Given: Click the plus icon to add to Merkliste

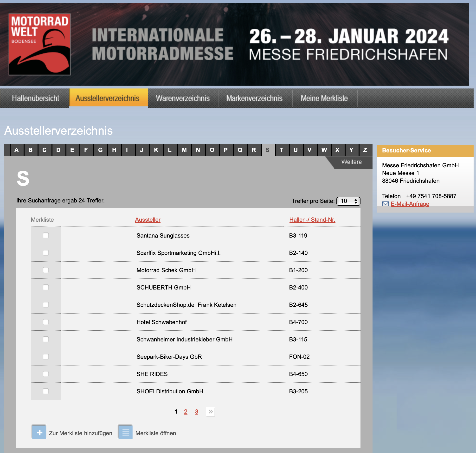Looking at the screenshot, I should (x=39, y=432).
